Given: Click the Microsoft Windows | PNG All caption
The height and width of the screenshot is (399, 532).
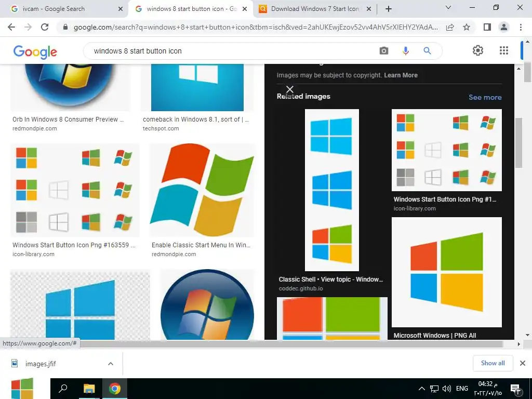Looking at the screenshot, I should pyautogui.click(x=435, y=336).
